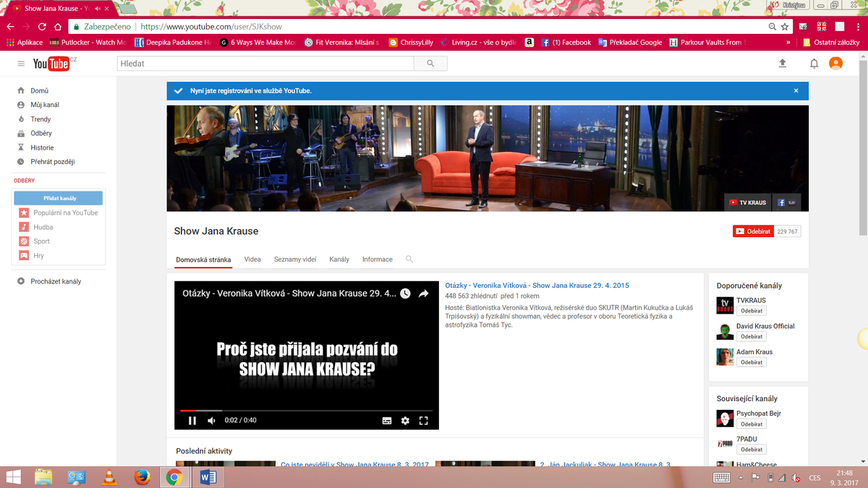
Task: Add video to Watch Later clock
Action: click(x=405, y=294)
